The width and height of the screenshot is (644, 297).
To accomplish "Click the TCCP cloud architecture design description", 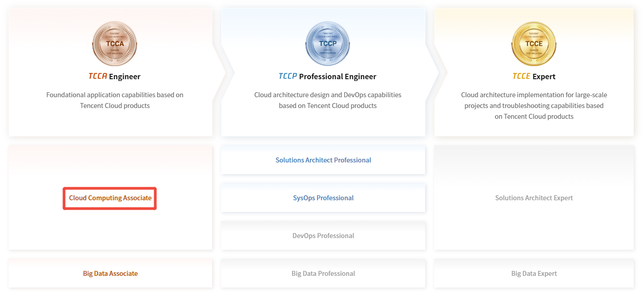I will click(x=328, y=100).
